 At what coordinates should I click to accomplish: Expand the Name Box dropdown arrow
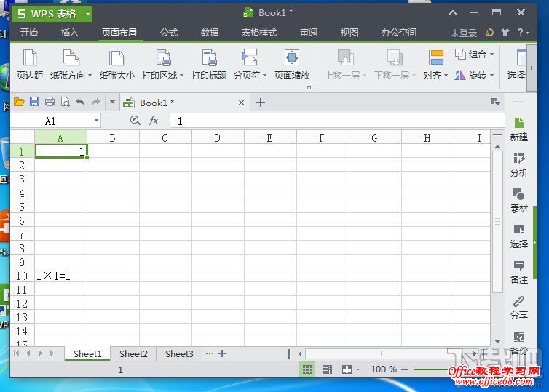click(96, 121)
